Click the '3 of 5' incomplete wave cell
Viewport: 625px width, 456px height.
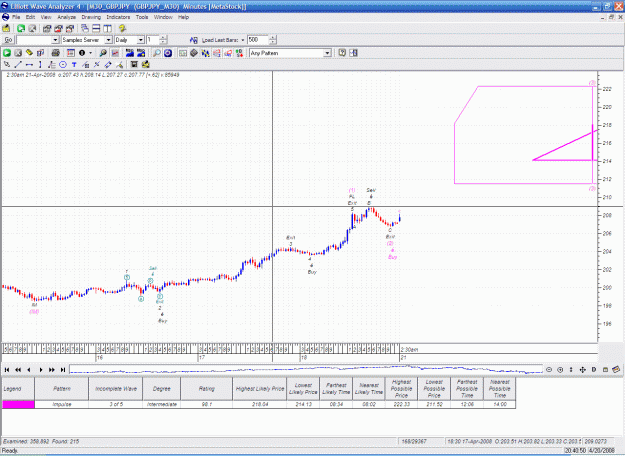[x=116, y=405]
